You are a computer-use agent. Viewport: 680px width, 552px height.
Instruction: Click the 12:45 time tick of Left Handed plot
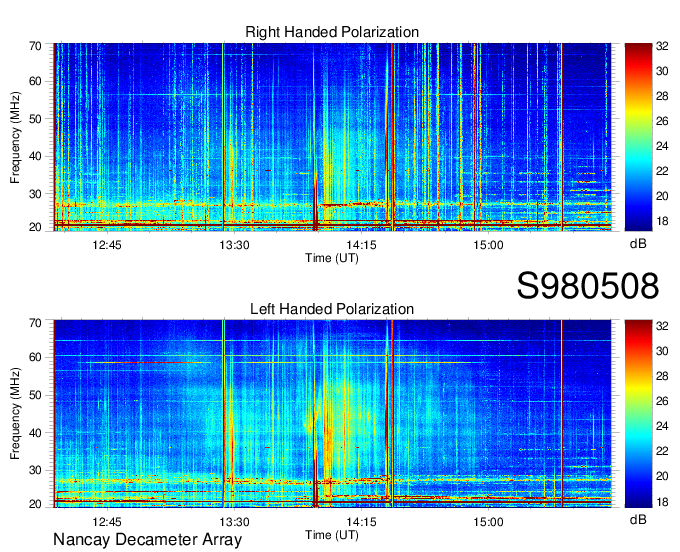107,522
